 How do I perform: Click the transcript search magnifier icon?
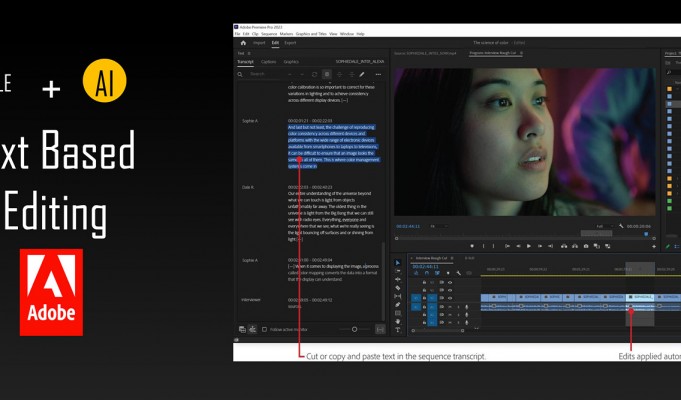[x=240, y=74]
